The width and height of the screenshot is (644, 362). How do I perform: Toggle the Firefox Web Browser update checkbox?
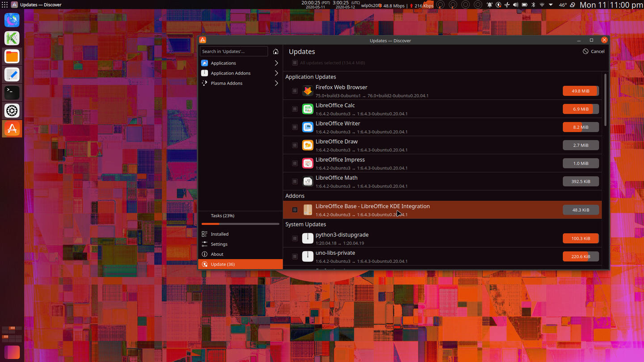pyautogui.click(x=295, y=91)
